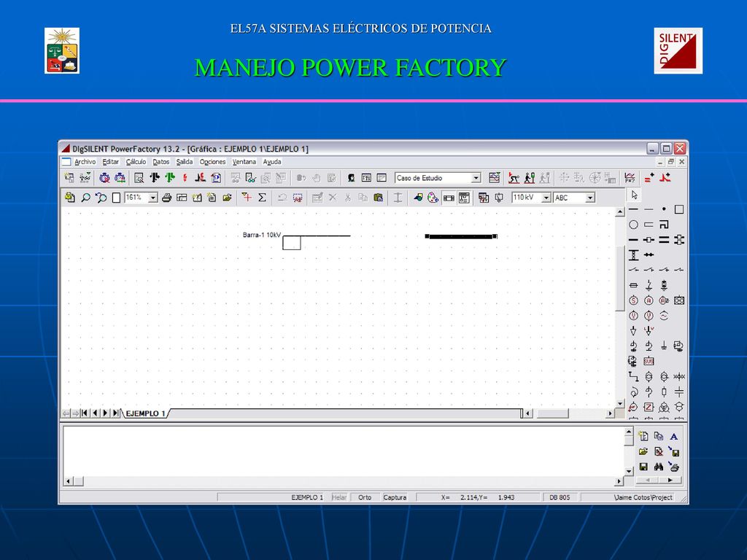Click the Zoom Back magnifier icon
Viewport: 747px width, 560px height.
[x=101, y=198]
